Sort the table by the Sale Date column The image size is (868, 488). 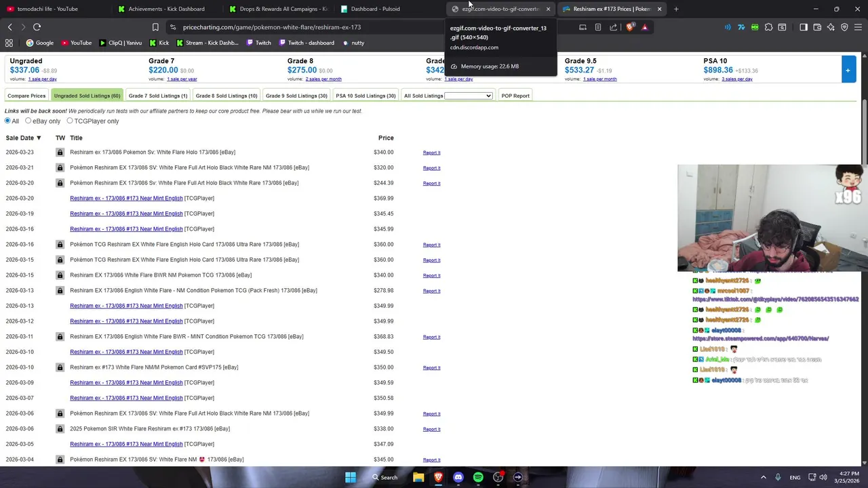point(23,138)
